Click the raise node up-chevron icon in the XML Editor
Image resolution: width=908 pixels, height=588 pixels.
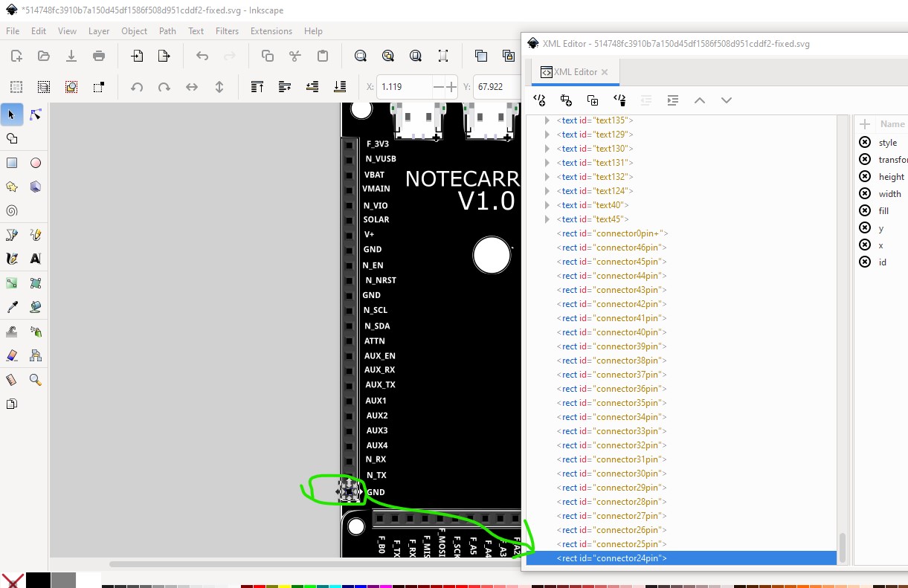[x=700, y=100]
